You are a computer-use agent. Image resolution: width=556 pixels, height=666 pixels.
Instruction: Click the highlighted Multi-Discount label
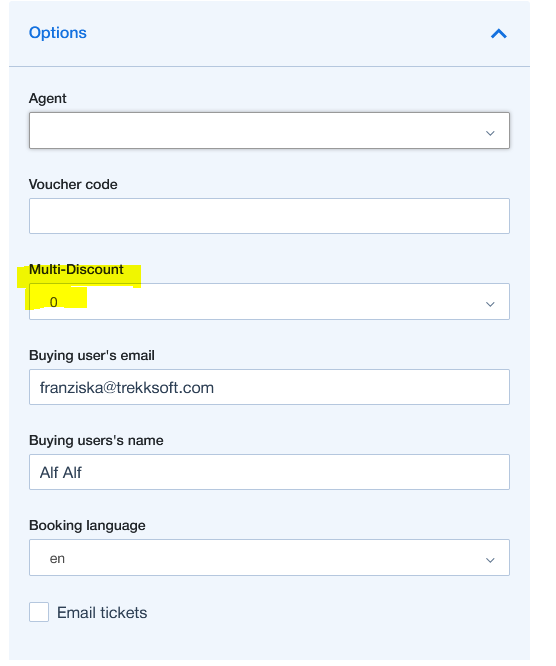(x=76, y=269)
